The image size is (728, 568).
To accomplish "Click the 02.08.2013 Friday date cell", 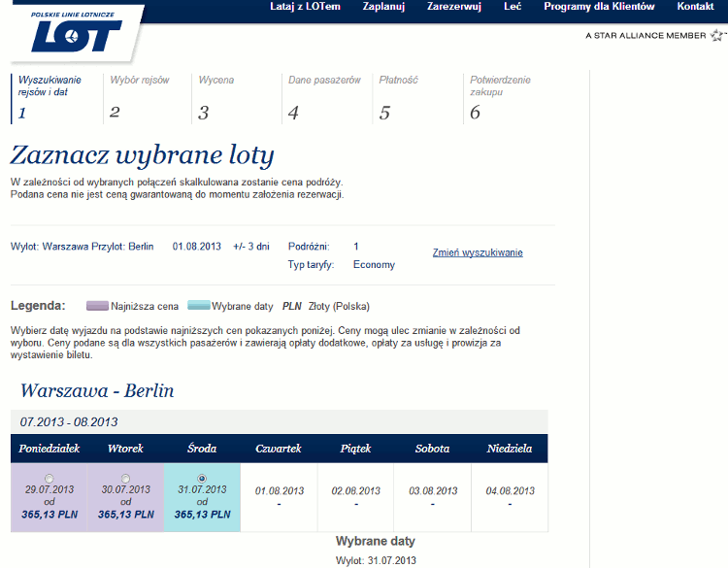I will [355, 497].
